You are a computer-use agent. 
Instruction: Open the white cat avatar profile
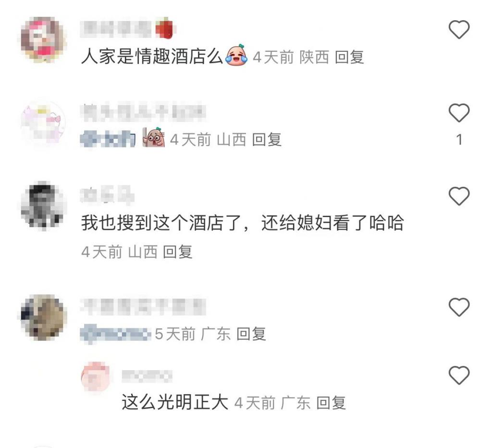44,123
